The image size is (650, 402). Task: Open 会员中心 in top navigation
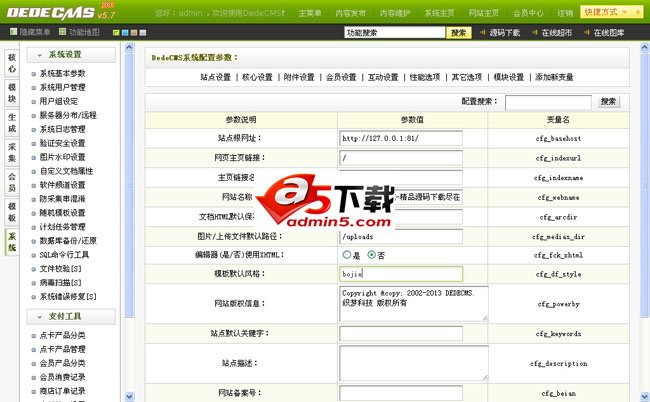[x=528, y=13]
